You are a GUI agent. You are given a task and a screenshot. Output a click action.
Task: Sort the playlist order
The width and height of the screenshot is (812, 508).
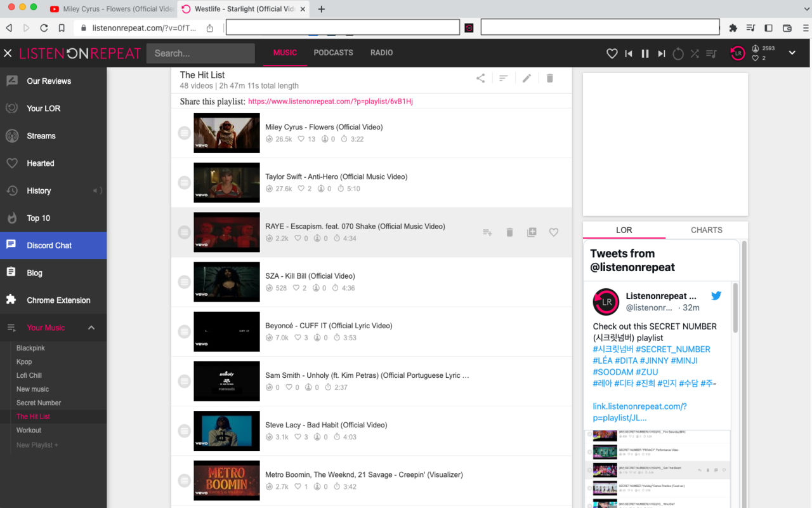click(x=503, y=77)
